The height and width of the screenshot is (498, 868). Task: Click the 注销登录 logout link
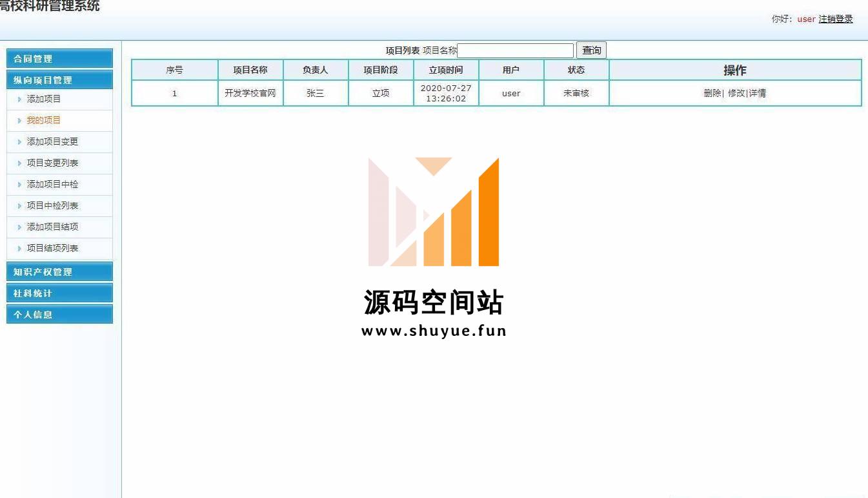click(x=836, y=19)
